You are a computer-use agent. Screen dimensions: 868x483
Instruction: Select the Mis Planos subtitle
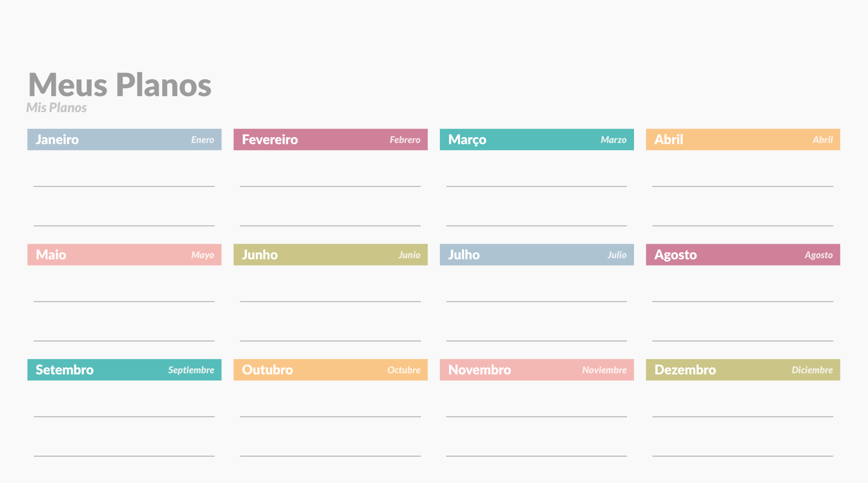pos(57,108)
